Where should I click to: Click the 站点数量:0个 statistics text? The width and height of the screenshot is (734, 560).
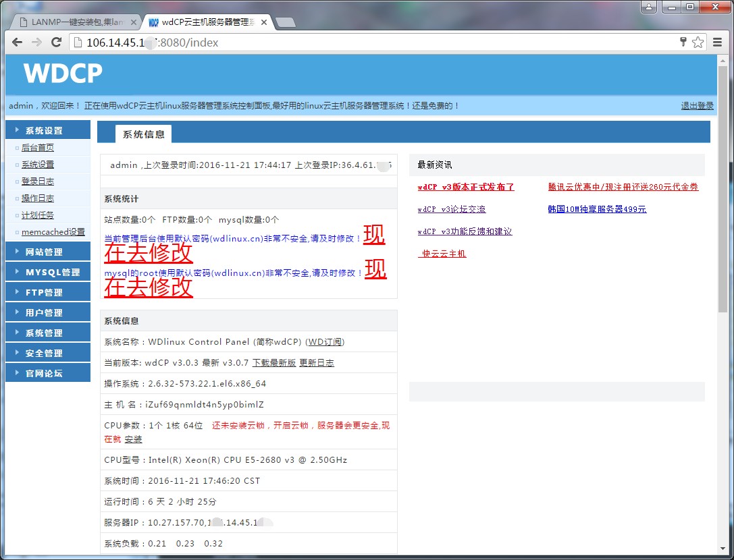130,219
